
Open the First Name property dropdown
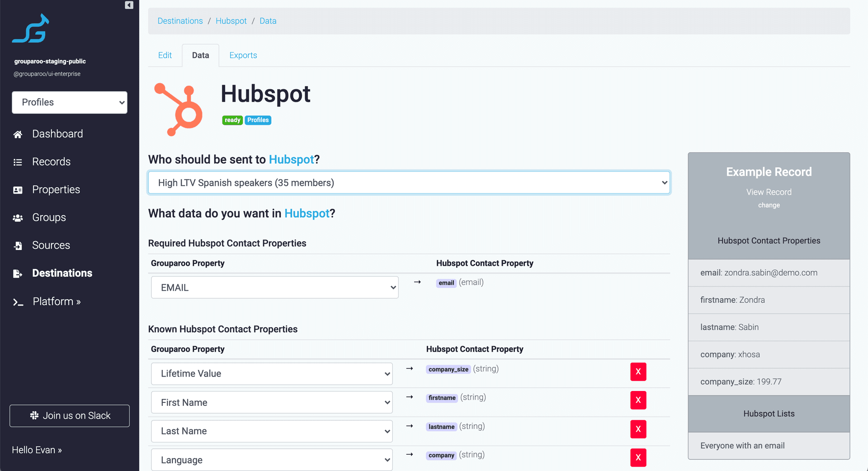click(x=272, y=402)
